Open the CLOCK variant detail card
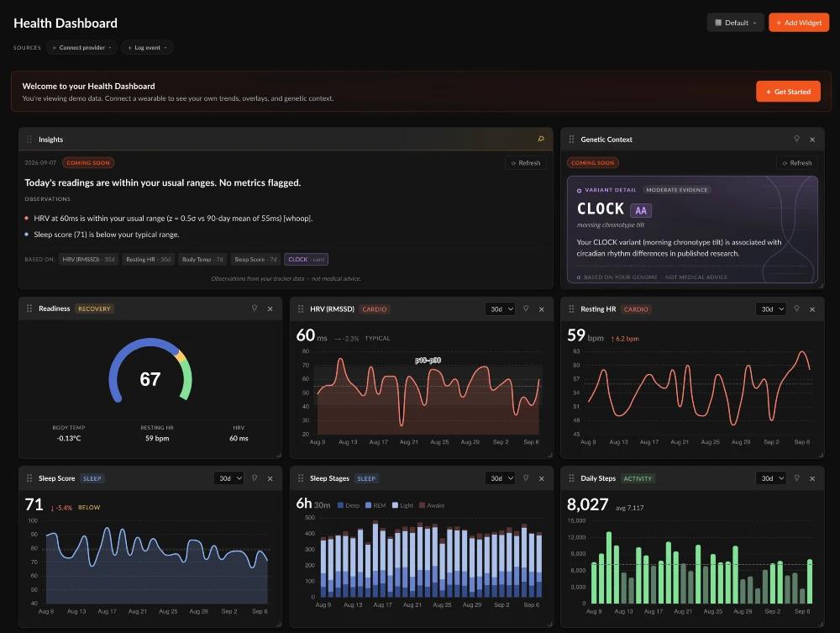 pyautogui.click(x=692, y=229)
